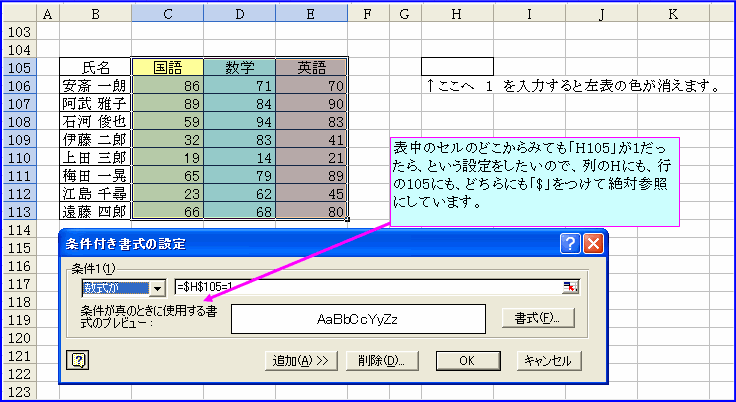The width and height of the screenshot is (736, 402).
Task: Select column E header
Action: coord(312,14)
